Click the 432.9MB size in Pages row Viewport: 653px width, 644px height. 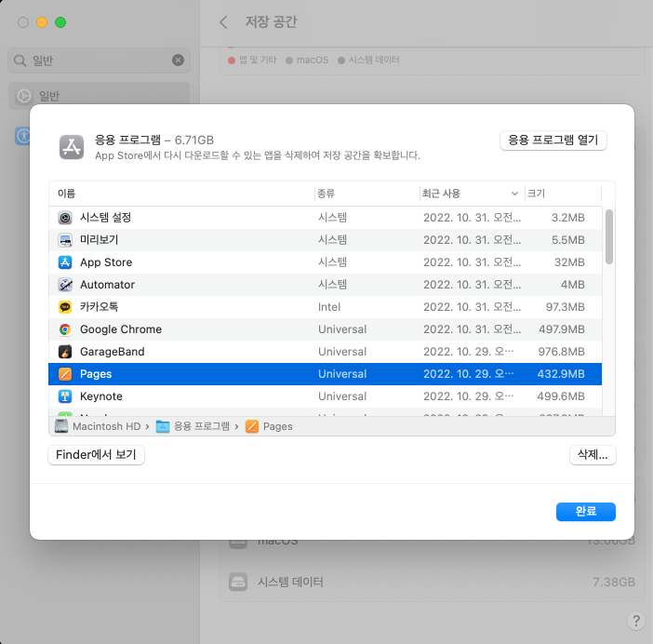561,374
